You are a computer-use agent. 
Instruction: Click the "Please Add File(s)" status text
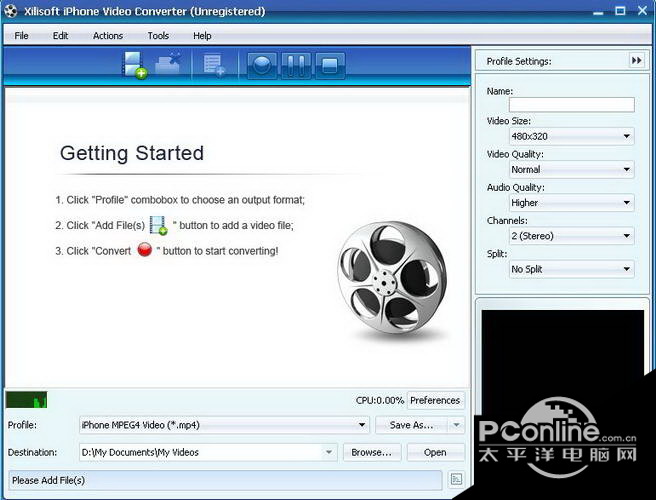tap(48, 480)
